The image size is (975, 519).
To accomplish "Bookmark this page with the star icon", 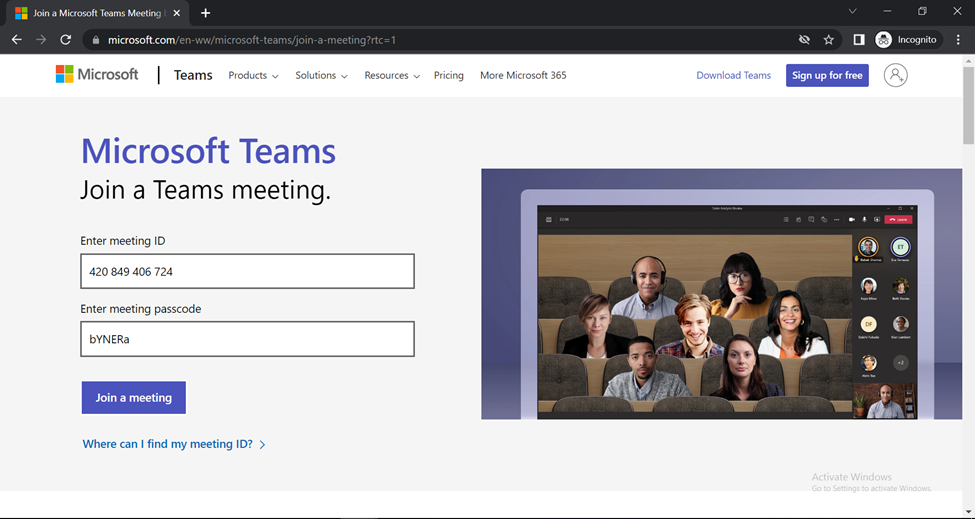I will (828, 40).
